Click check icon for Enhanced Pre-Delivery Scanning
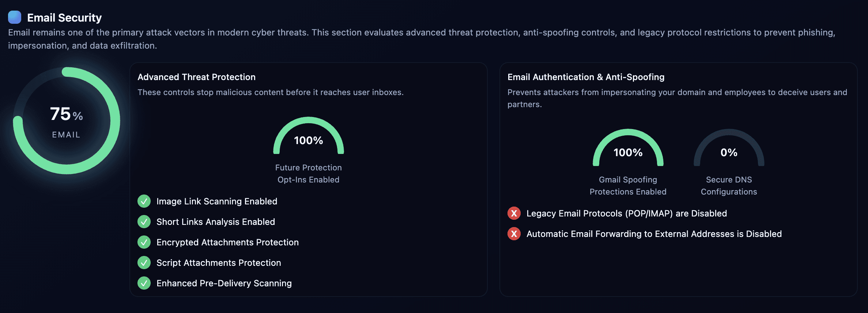Screen dimensions: 868x313 click(x=144, y=283)
